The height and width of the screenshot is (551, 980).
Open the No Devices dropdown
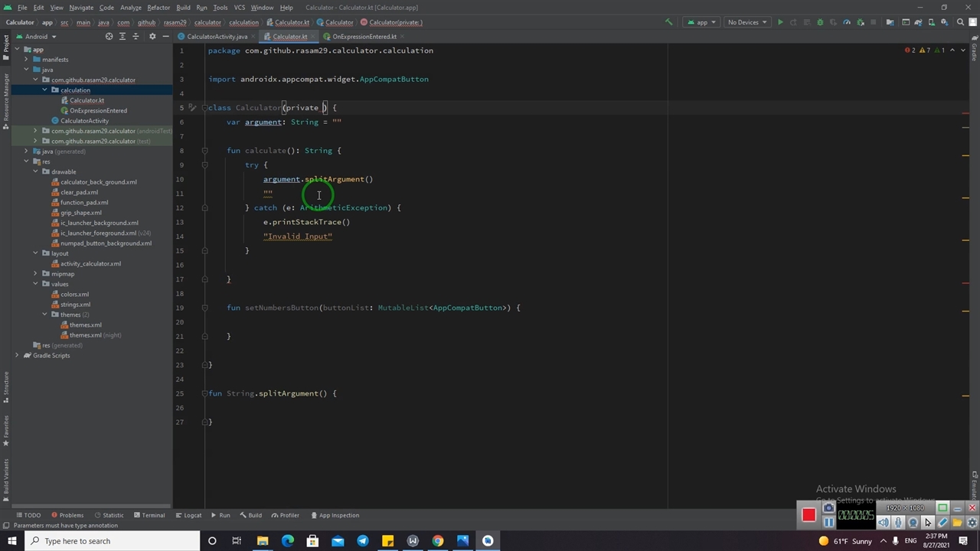coord(746,22)
